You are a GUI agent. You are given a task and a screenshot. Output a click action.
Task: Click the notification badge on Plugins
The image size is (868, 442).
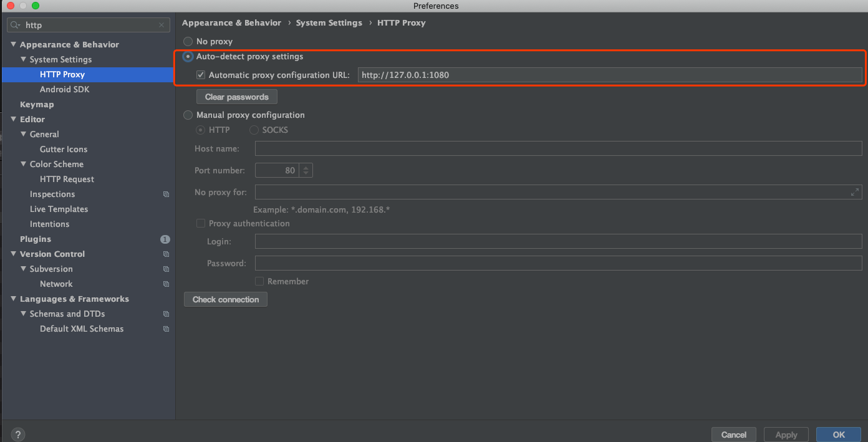[x=165, y=239]
